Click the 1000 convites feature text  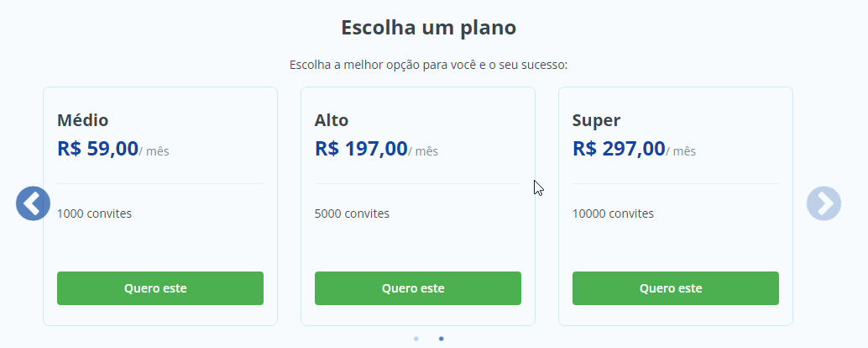coord(94,214)
